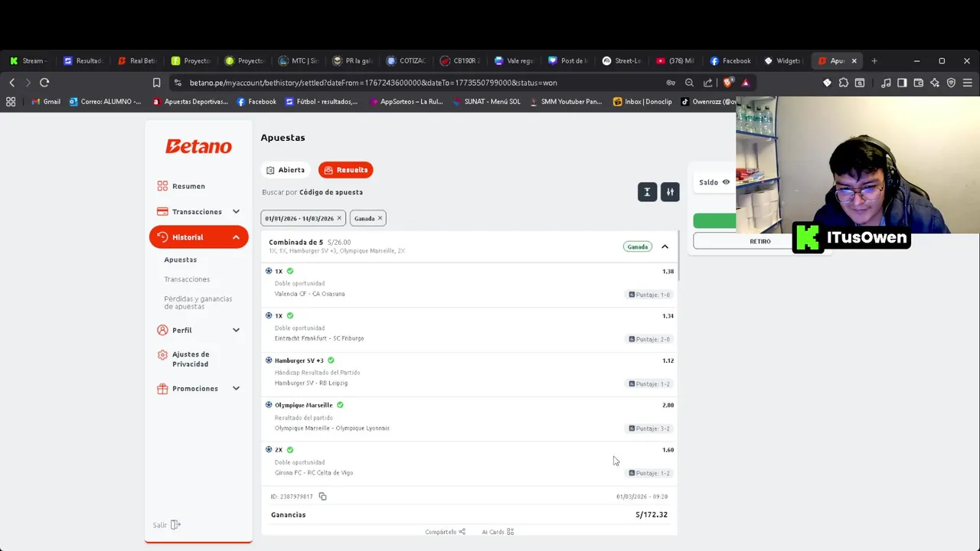Collapse the Combinada de 5 bet

pos(665,246)
